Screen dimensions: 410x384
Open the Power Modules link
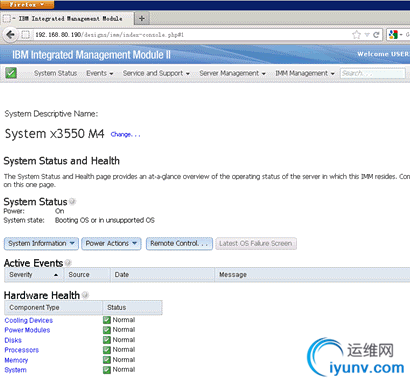[x=27, y=330]
